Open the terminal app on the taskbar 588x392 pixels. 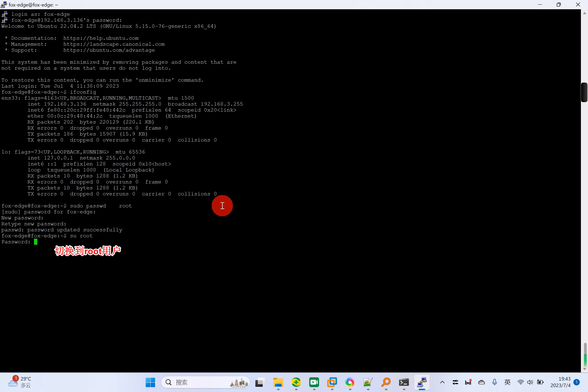click(x=404, y=382)
